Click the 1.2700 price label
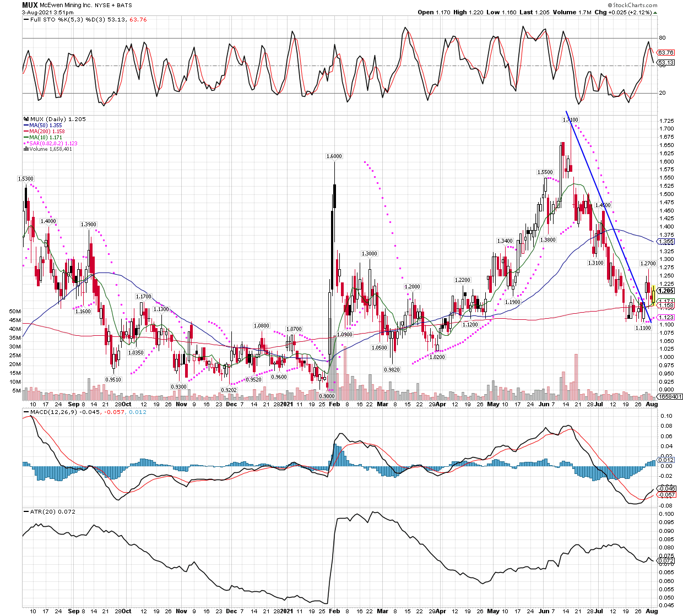This screenshot has height=616, width=683. 648,264
